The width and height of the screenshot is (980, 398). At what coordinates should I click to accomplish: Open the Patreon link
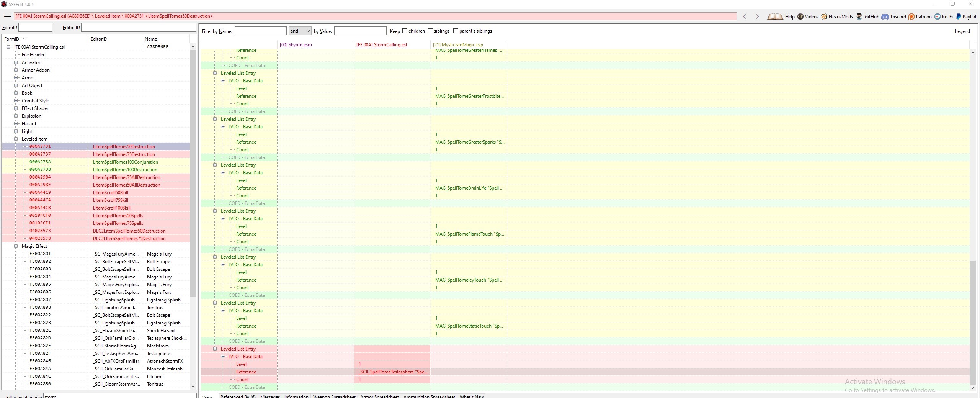click(x=924, y=17)
